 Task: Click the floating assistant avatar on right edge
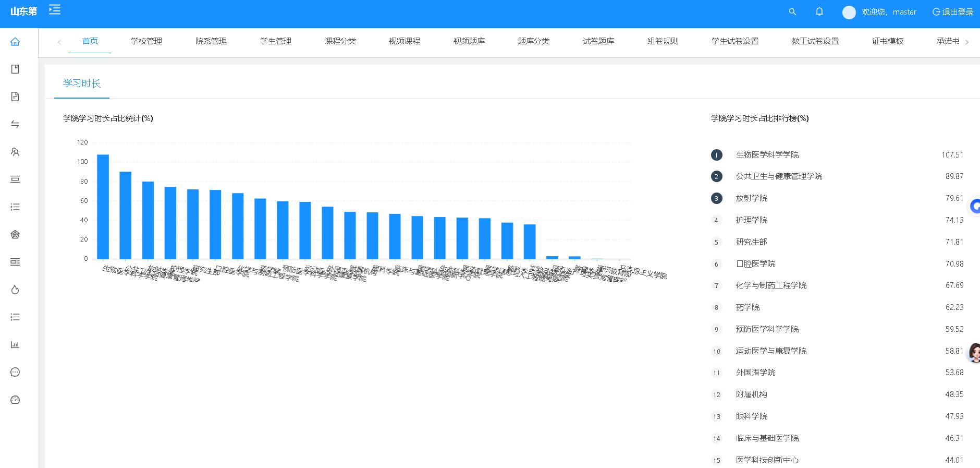click(x=974, y=353)
